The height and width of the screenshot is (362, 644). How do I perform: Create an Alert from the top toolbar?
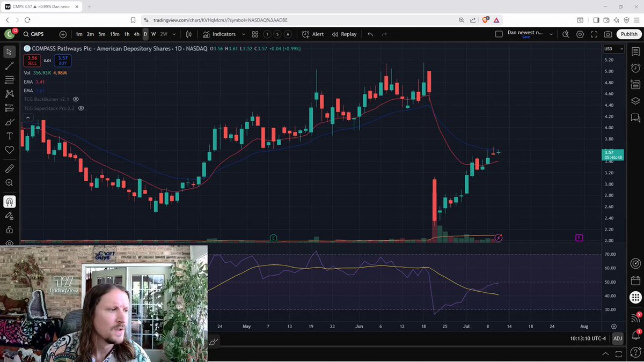coord(313,34)
